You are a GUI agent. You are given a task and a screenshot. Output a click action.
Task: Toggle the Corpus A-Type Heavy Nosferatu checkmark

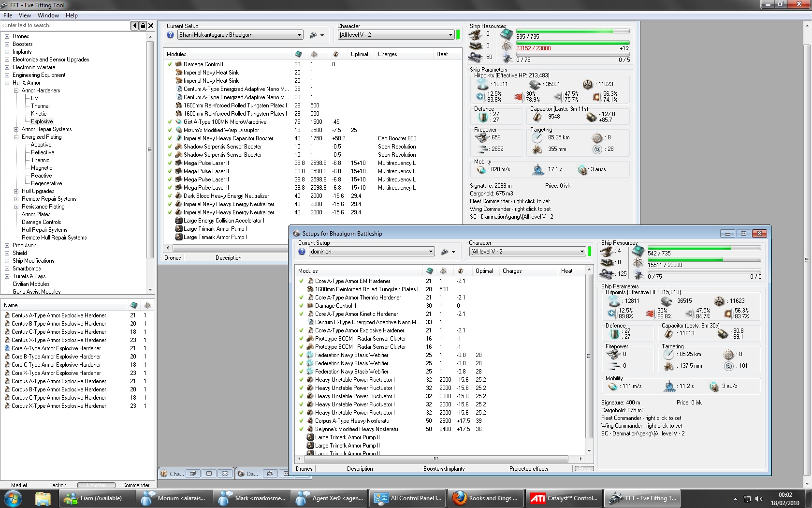tap(302, 421)
